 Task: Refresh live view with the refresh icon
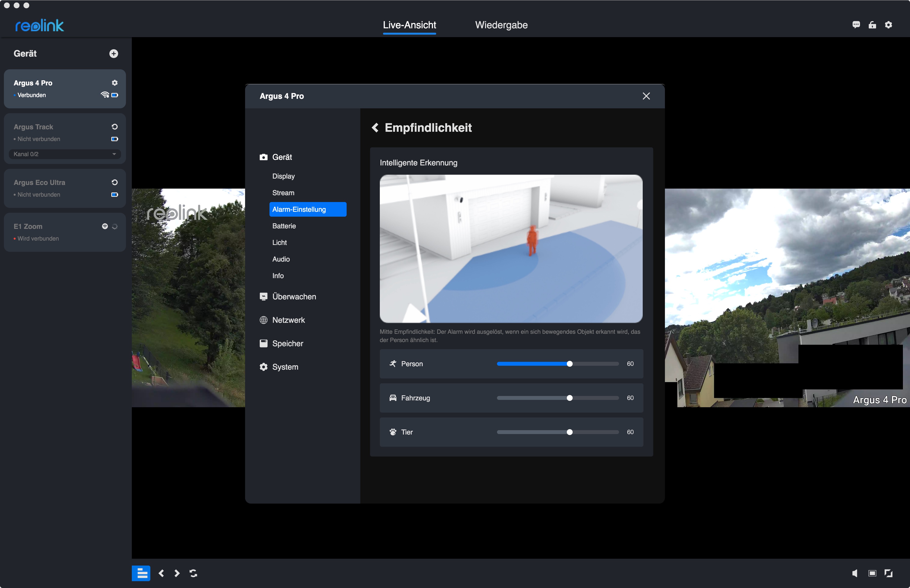193,573
